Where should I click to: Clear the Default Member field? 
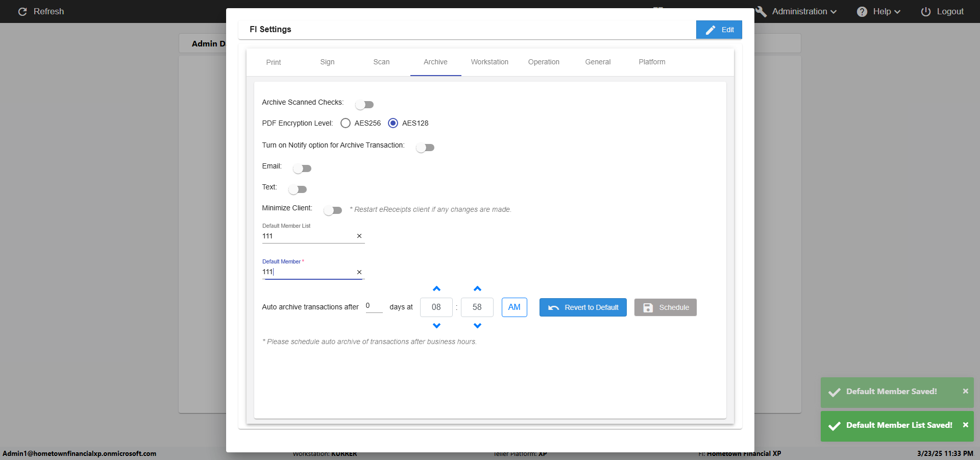[359, 272]
